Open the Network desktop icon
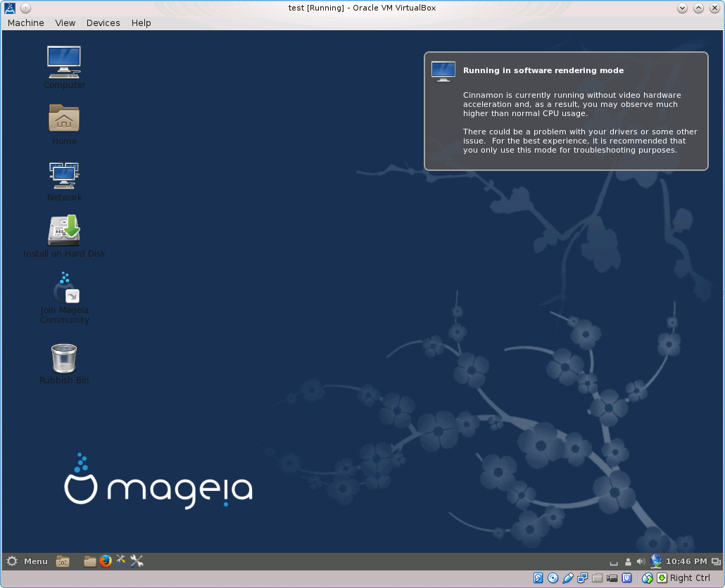Screen dimensions: 725x588 [64, 181]
